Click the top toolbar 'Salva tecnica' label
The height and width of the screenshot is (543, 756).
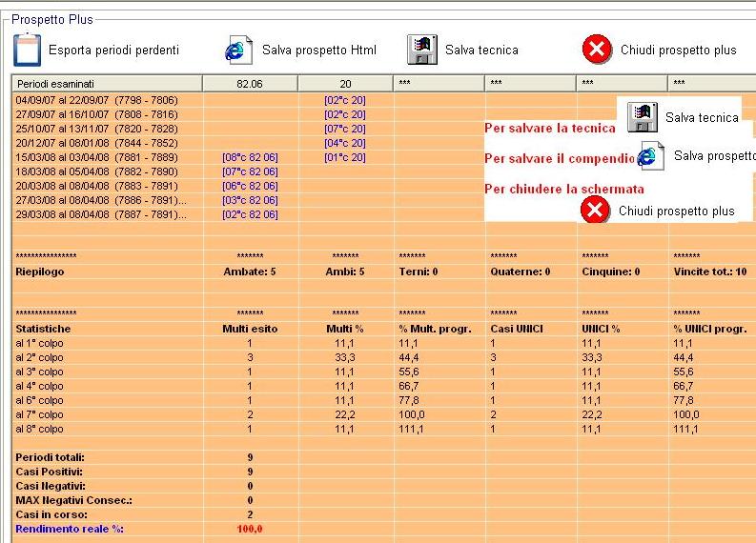pos(481,50)
